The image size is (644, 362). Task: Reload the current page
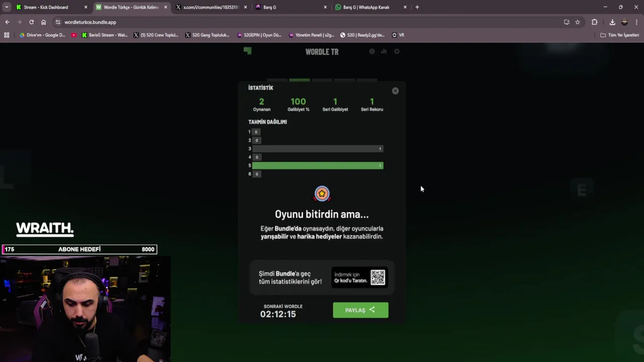tap(31, 22)
